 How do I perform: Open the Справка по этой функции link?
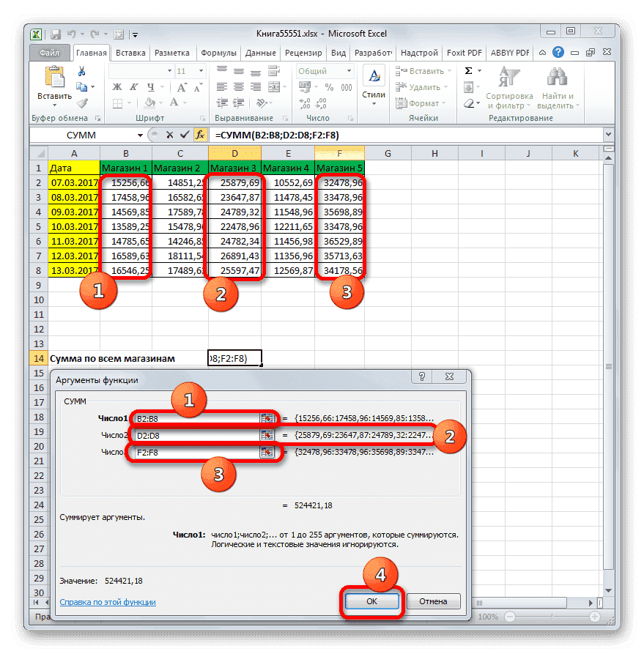(x=108, y=602)
